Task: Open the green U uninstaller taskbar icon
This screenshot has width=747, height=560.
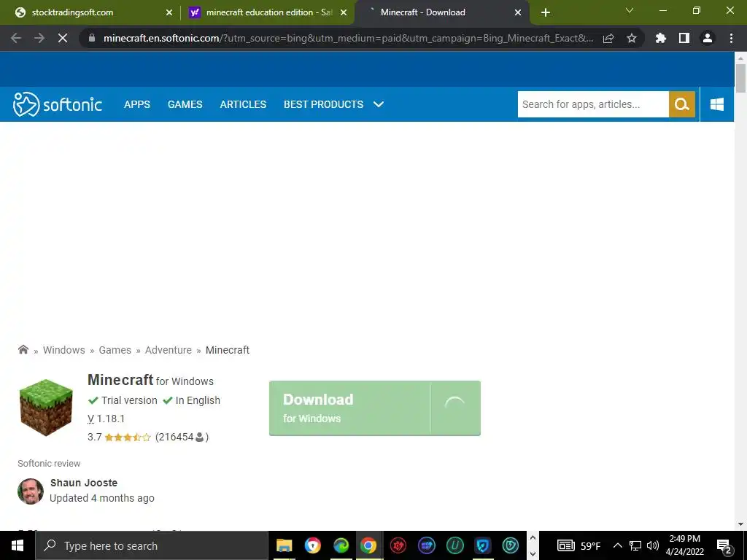Action: pyautogui.click(x=454, y=545)
